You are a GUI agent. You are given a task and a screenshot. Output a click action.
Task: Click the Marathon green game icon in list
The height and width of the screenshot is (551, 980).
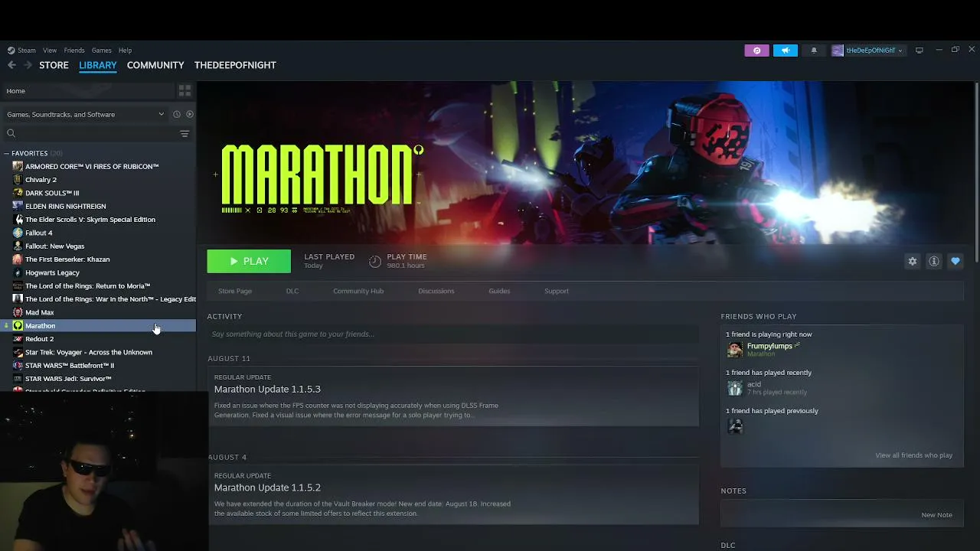pyautogui.click(x=18, y=325)
